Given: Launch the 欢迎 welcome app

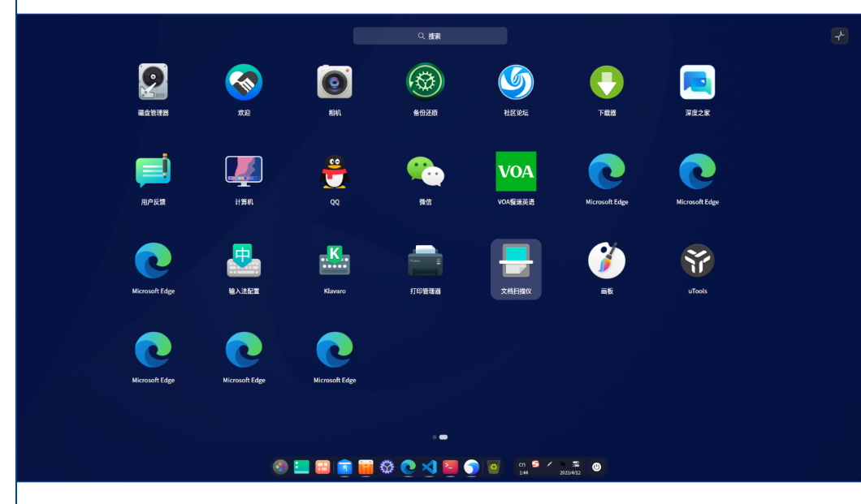Looking at the screenshot, I should [244, 82].
